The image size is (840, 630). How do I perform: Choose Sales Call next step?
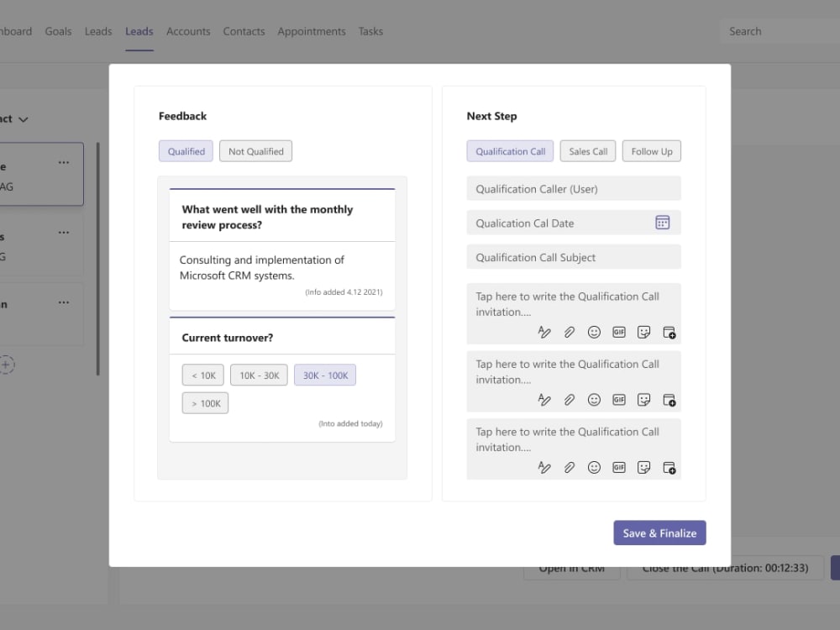pyautogui.click(x=588, y=151)
